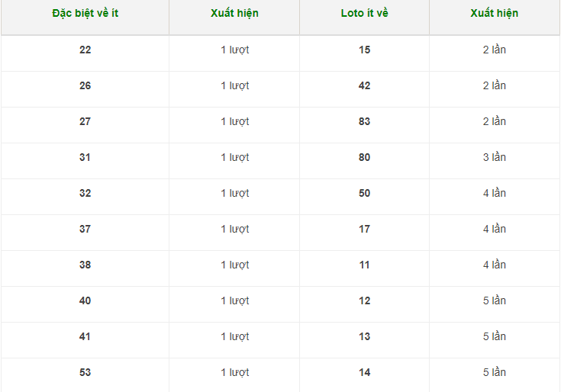Screen dimensions: 561x392
Task: Select loto number 83 in the table
Action: click(x=364, y=121)
